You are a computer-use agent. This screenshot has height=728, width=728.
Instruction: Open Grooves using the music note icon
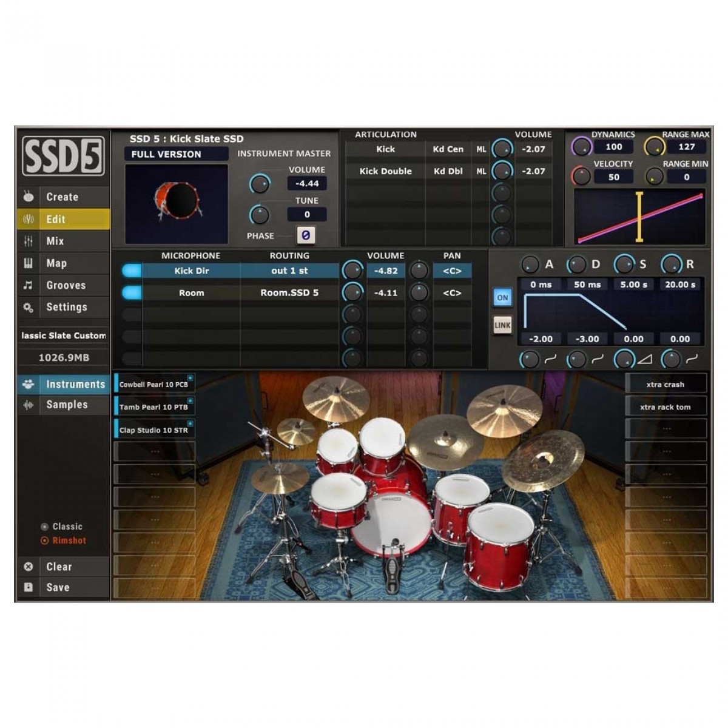tap(28, 285)
